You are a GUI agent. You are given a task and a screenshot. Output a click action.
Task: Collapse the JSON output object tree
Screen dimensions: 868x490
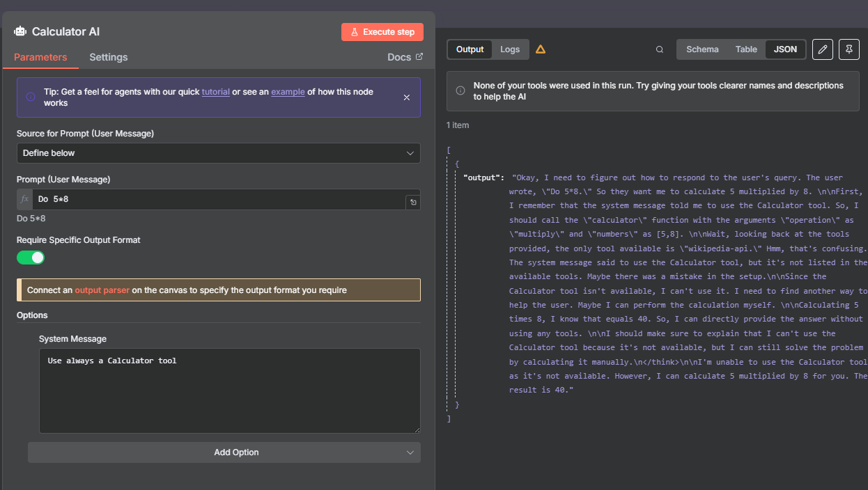coord(457,164)
